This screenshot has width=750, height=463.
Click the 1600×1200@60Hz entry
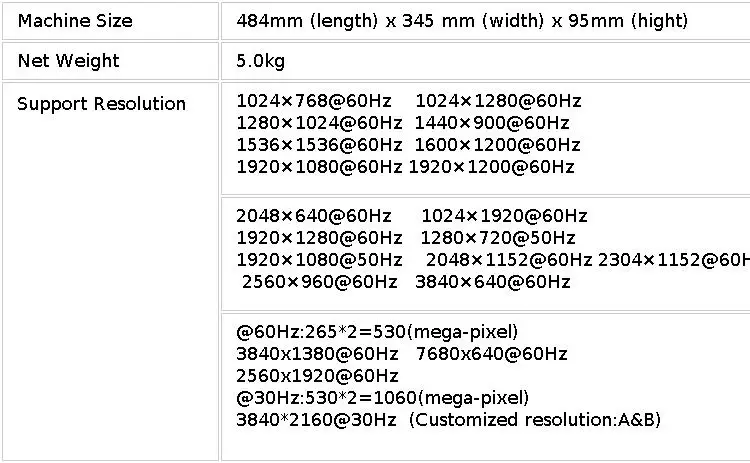pyautogui.click(x=497, y=145)
